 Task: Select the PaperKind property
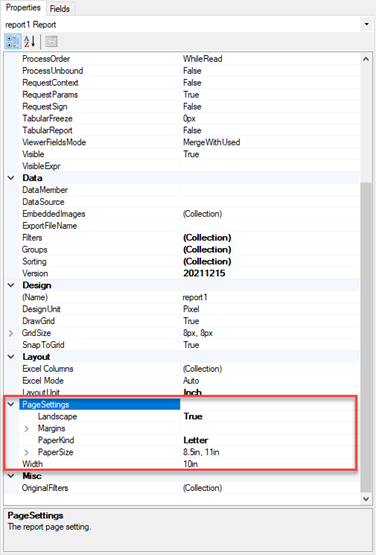(56, 440)
